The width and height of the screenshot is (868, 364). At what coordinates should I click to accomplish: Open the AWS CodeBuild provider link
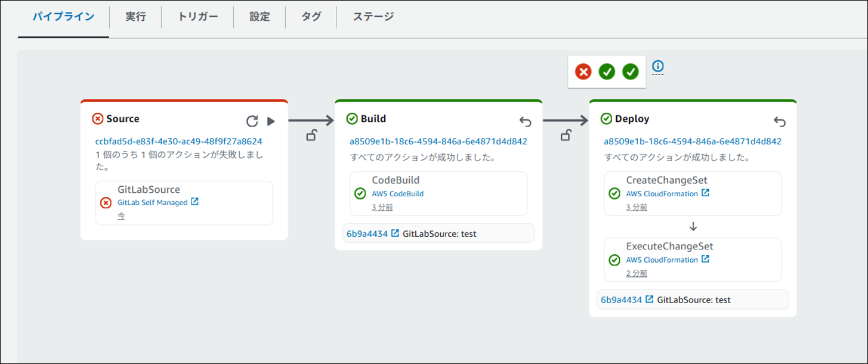click(398, 194)
